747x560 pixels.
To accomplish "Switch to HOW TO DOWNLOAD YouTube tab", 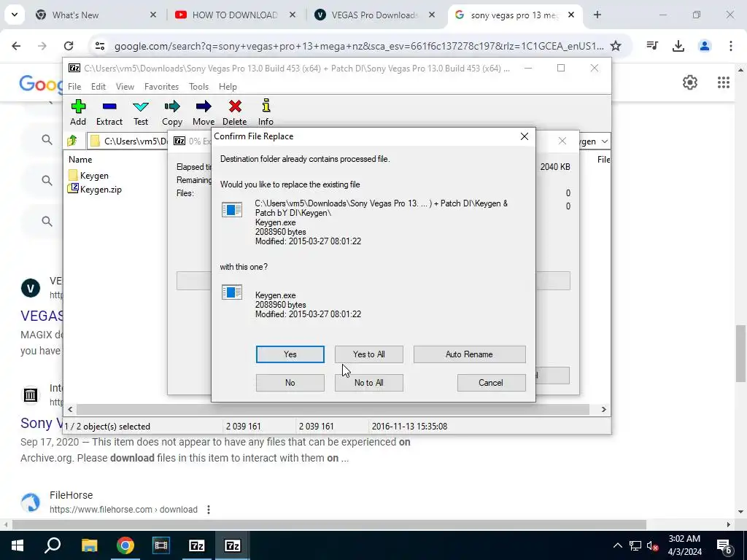I will tap(234, 15).
